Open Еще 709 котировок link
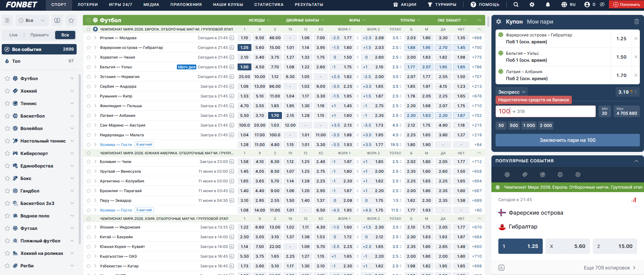Image resolution: width=644 pixels, height=275 pixels. 610,268
